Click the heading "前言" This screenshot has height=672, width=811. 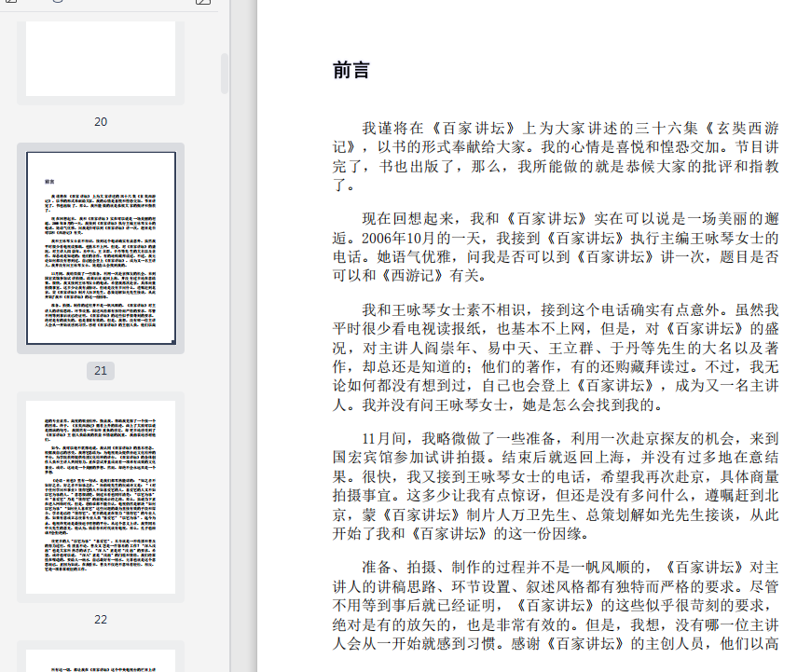point(351,70)
